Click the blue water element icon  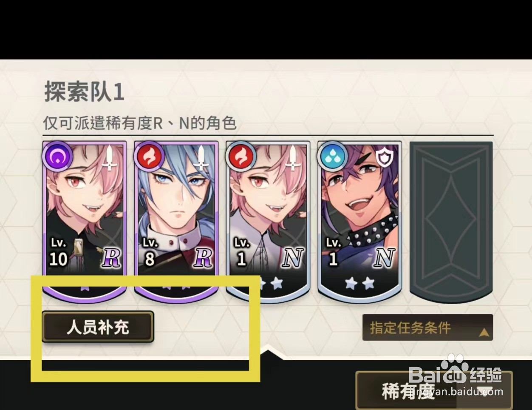click(333, 156)
